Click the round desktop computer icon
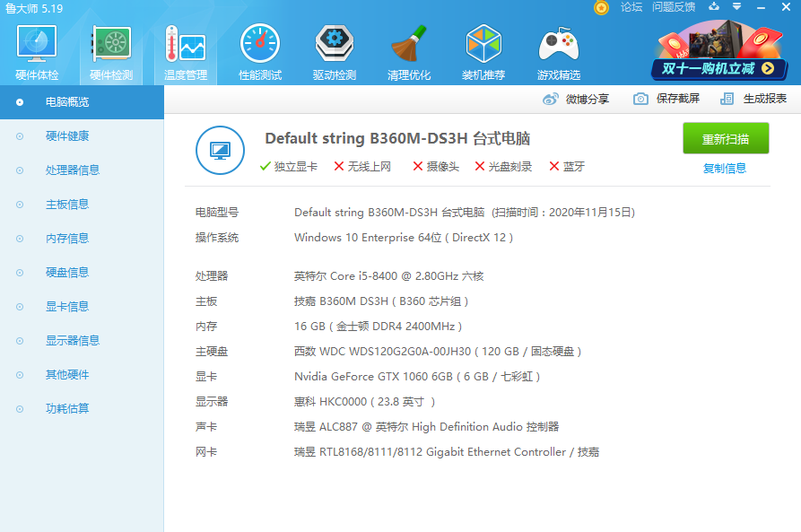The width and height of the screenshot is (801, 532). pyautogui.click(x=220, y=150)
